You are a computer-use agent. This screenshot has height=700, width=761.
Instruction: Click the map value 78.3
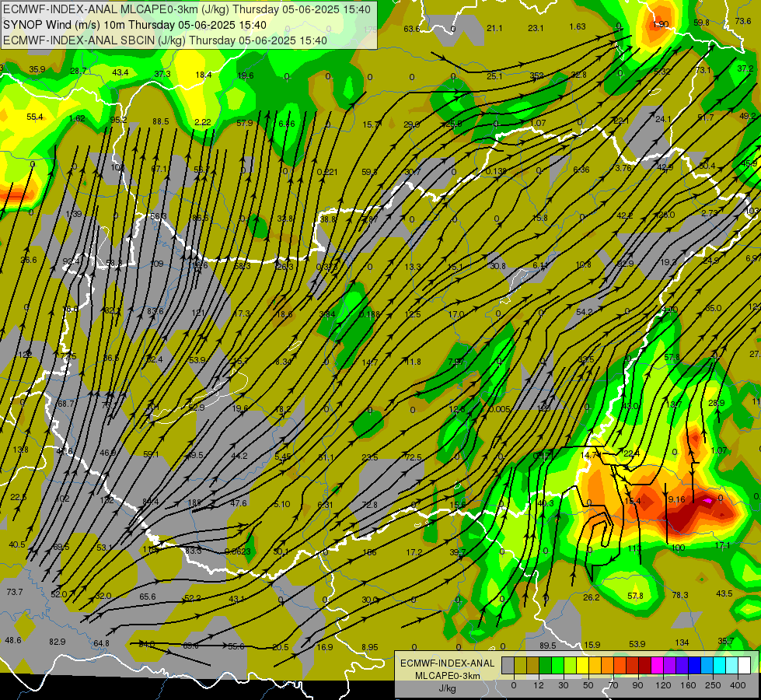click(680, 594)
